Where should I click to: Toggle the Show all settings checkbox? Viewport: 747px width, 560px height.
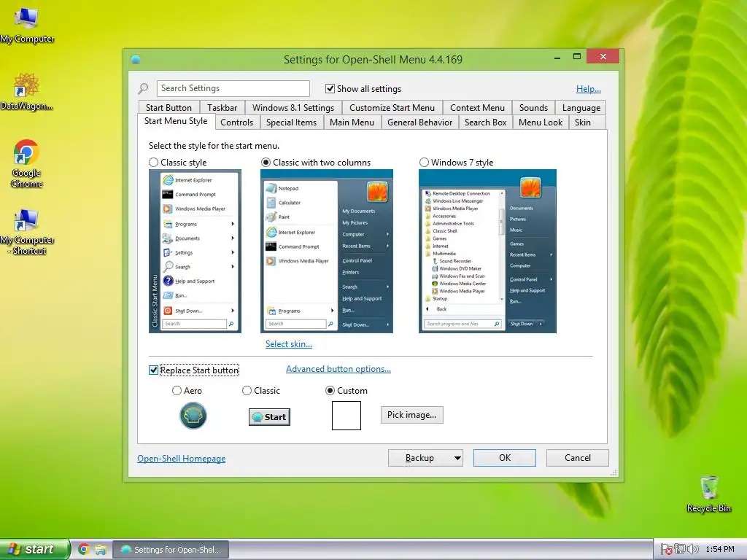pos(330,88)
